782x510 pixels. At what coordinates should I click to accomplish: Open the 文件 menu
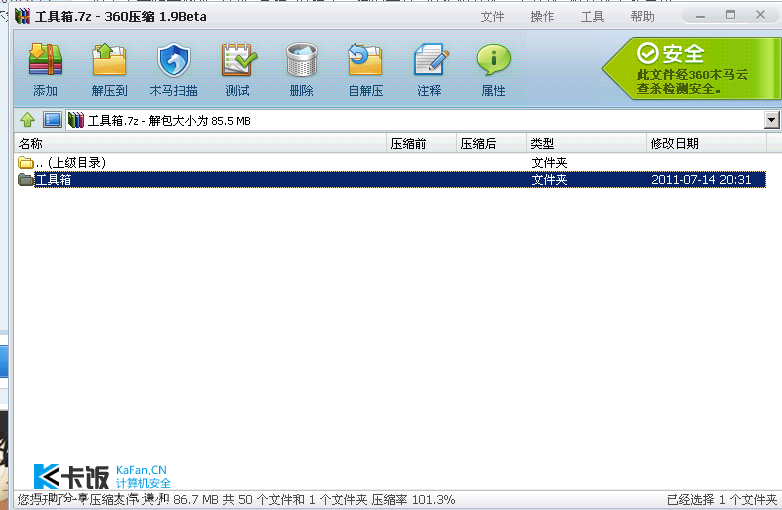pyautogui.click(x=492, y=17)
